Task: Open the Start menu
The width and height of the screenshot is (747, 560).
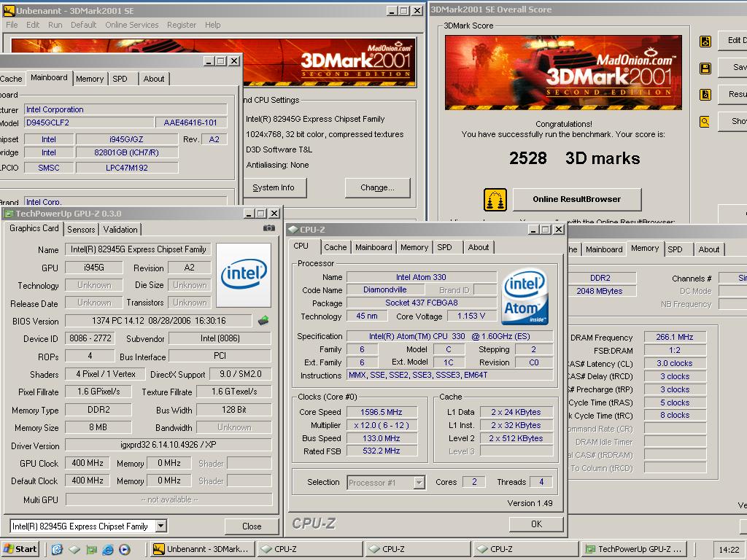Action: click(x=20, y=549)
